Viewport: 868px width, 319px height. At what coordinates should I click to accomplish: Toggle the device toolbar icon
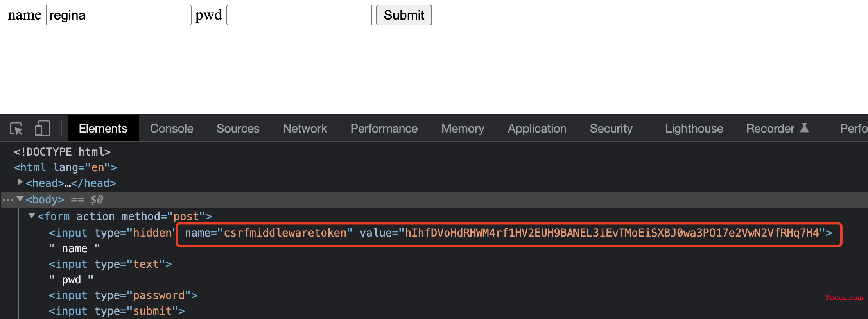click(x=42, y=129)
